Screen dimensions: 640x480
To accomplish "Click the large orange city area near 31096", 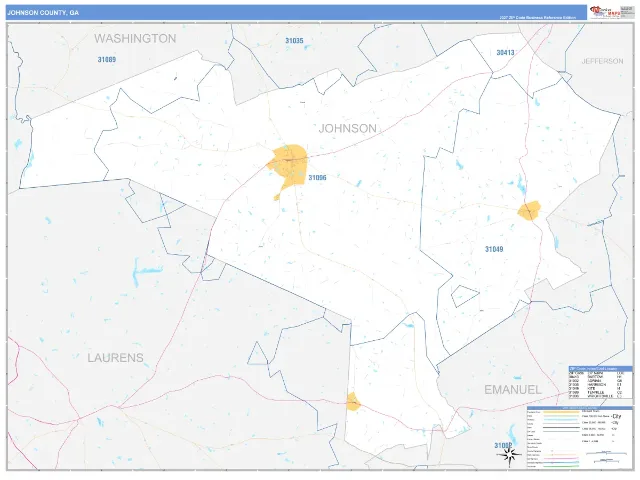I will (x=290, y=165).
